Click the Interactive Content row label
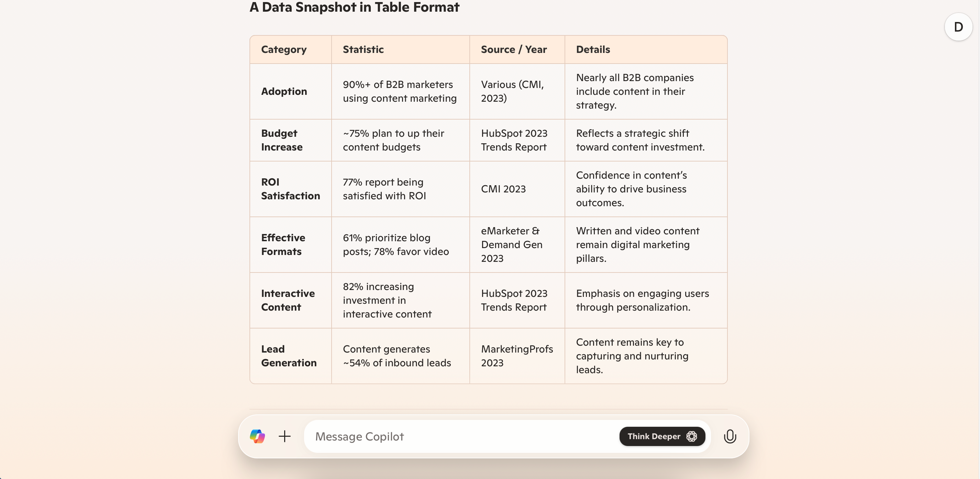980x479 pixels. tap(288, 300)
